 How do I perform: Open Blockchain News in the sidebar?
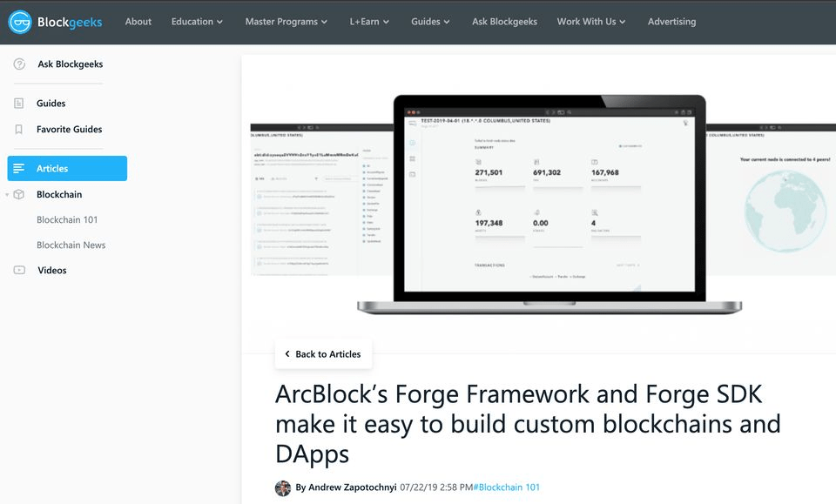[x=71, y=245]
